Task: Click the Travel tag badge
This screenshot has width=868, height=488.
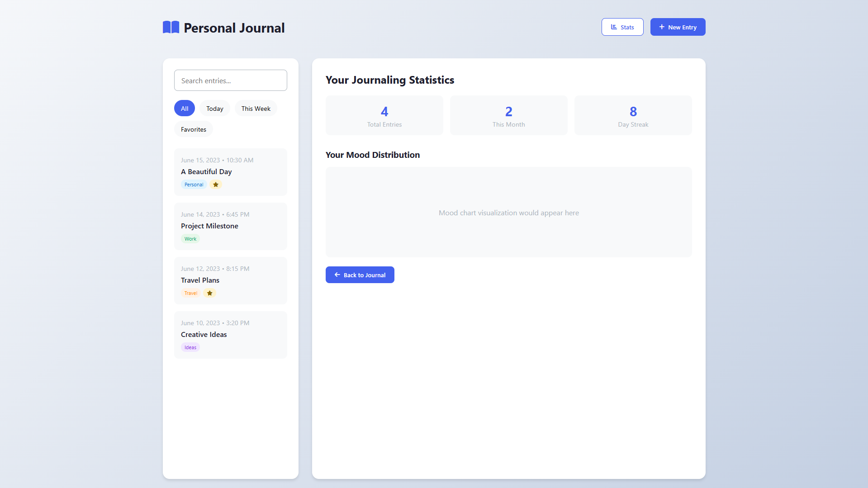Action: (x=190, y=293)
